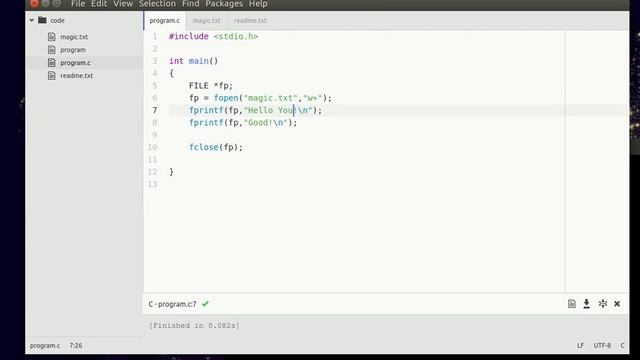The width and height of the screenshot is (640, 360).
Task: Open the Find menu
Action: tap(191, 4)
